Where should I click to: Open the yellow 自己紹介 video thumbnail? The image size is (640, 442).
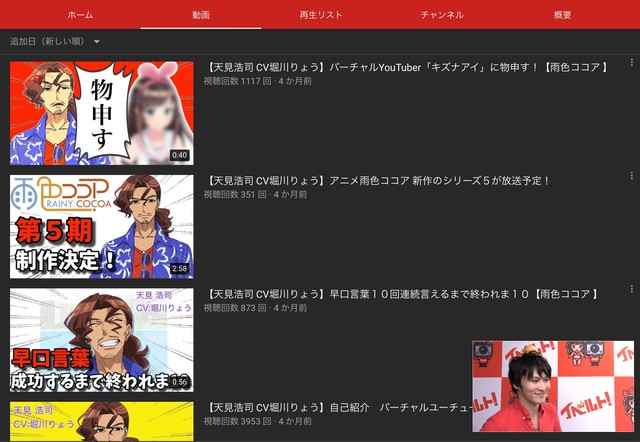tap(102, 421)
